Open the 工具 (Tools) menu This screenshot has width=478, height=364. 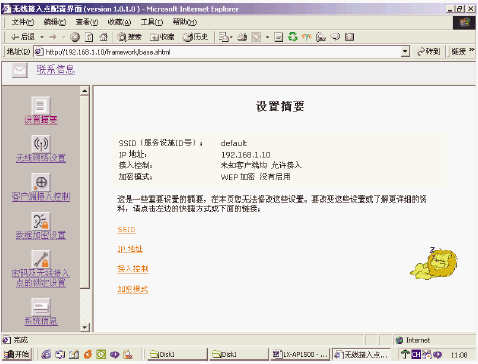[x=152, y=22]
